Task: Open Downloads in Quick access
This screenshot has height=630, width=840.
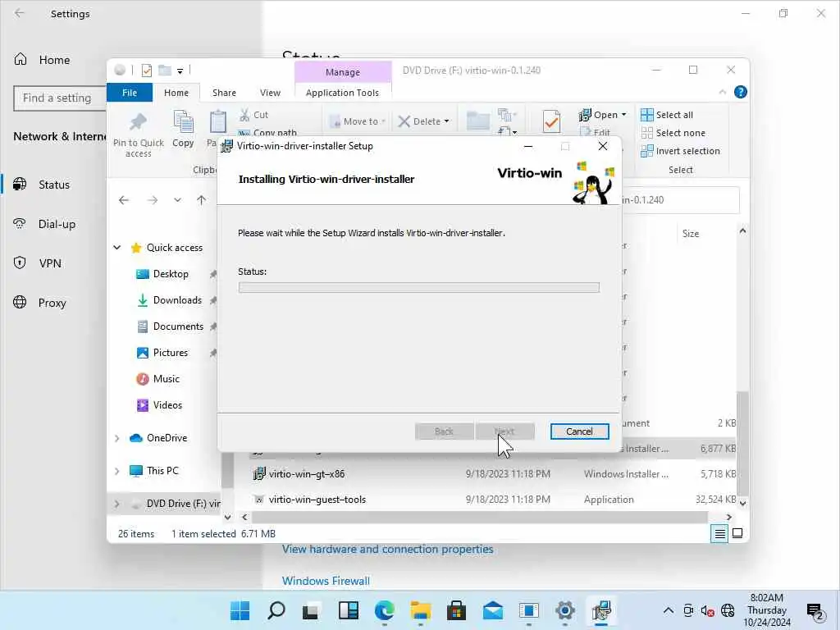Action: point(177,300)
